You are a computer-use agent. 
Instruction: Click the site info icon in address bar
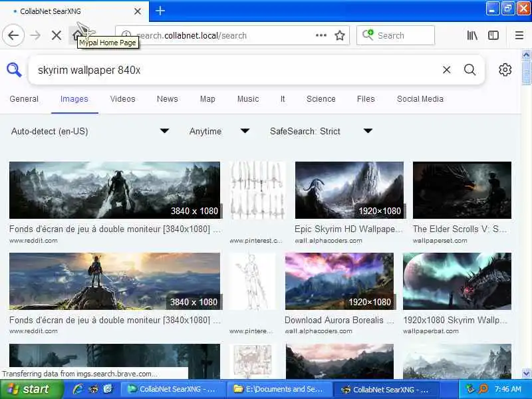click(126, 35)
